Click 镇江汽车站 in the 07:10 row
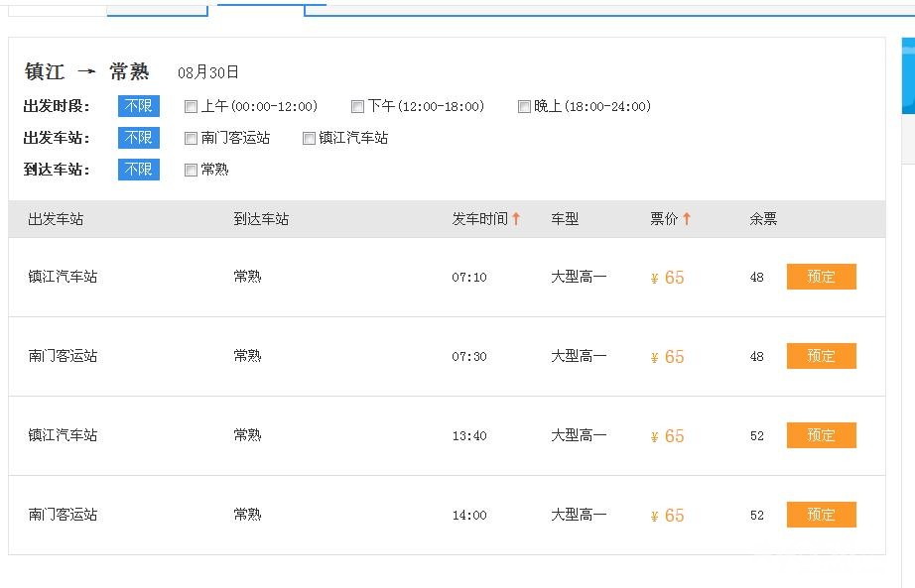 point(64,277)
